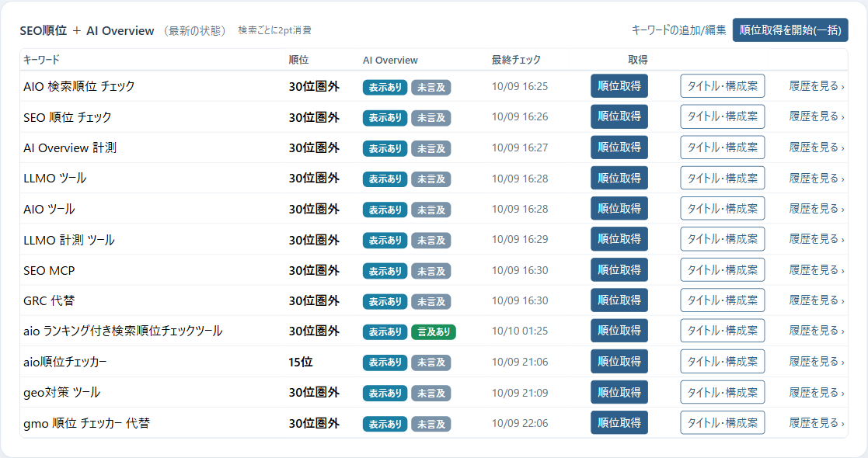View 履歴を見る for AI Overview 計測
This screenshot has width=868, height=458.
coord(817,147)
